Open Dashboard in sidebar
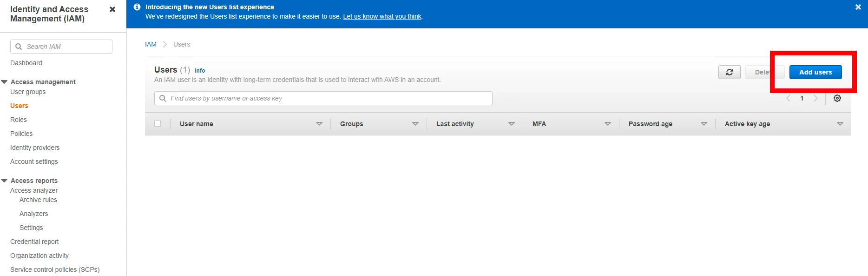 pyautogui.click(x=26, y=63)
